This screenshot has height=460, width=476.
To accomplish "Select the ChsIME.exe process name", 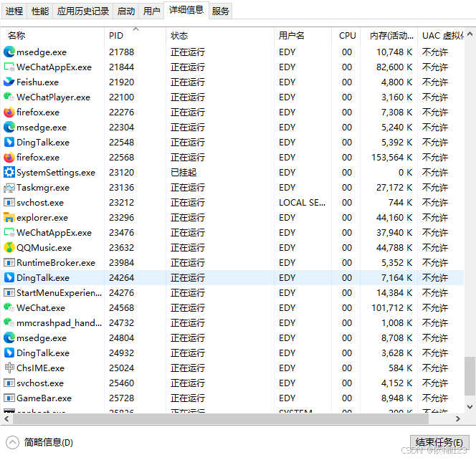I will pyautogui.click(x=40, y=368).
